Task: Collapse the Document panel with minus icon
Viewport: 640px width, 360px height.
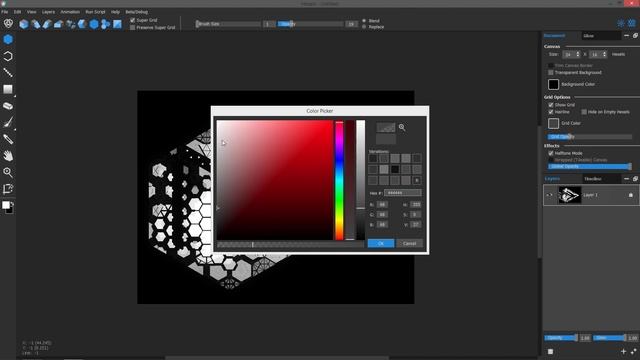Action: click(627, 36)
